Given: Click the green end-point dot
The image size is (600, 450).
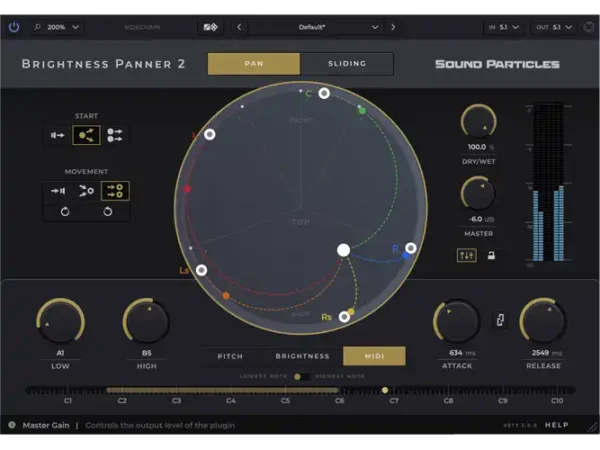Looking at the screenshot, I should pos(362,111).
